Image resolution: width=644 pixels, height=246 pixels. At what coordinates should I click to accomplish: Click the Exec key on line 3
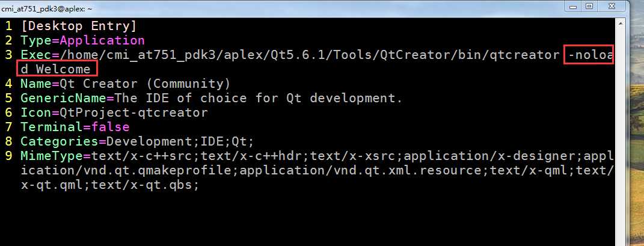pyautogui.click(x=34, y=55)
